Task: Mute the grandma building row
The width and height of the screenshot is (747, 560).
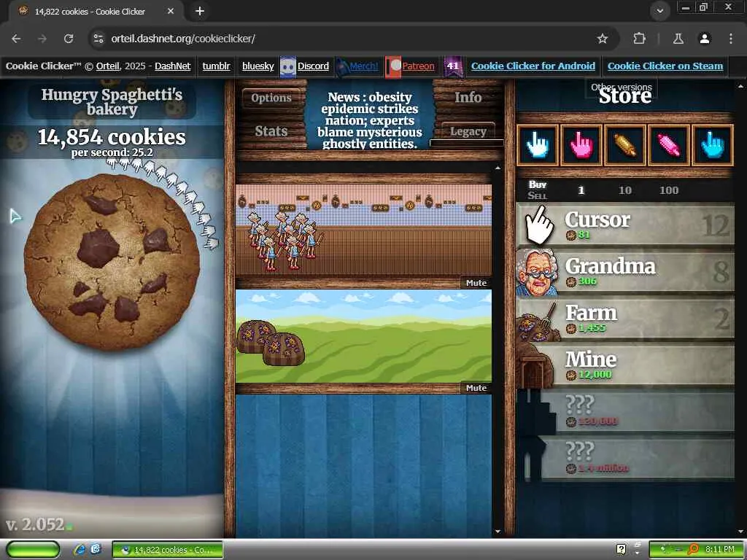Action: point(476,283)
